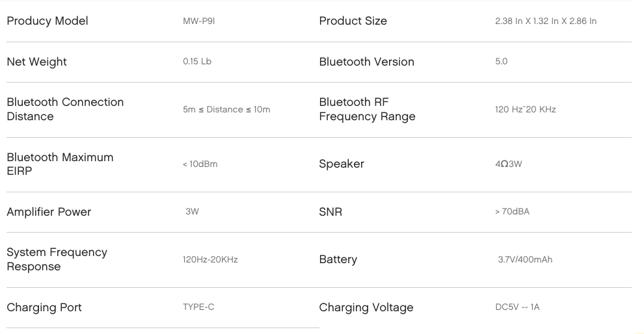This screenshot has height=334, width=644.
Task: Click the Bluetooth Version label
Action: (366, 62)
